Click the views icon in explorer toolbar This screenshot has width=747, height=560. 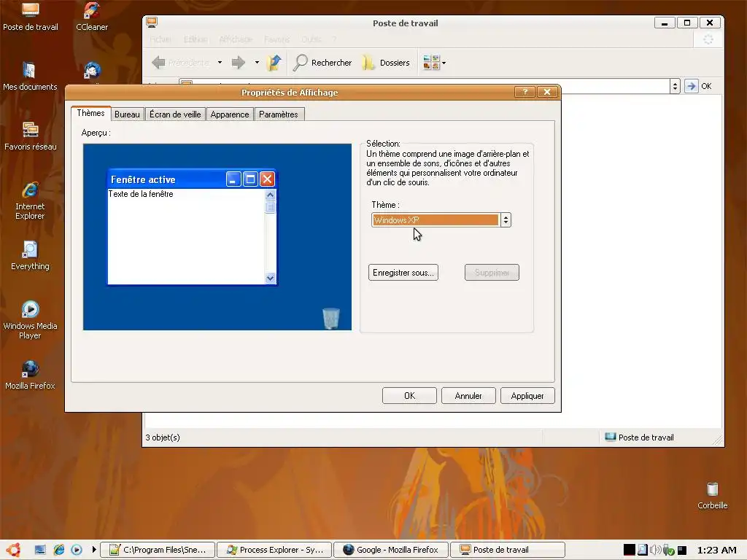tap(431, 63)
